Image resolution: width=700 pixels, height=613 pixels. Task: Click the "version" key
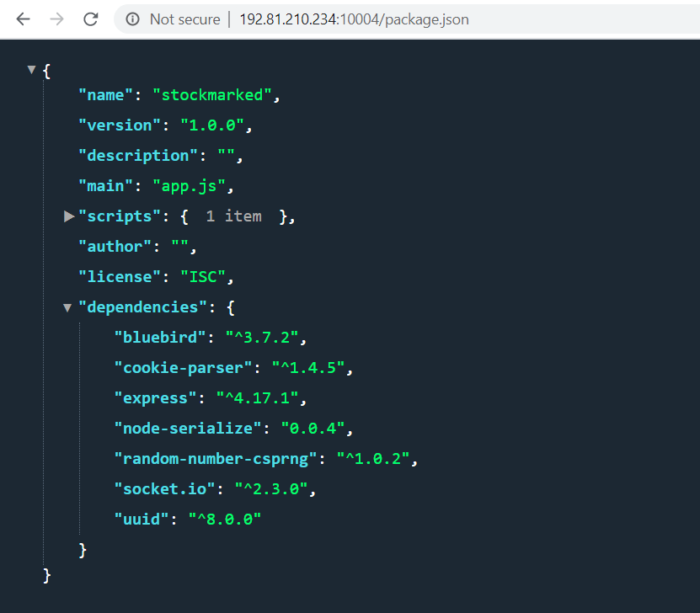click(120, 125)
